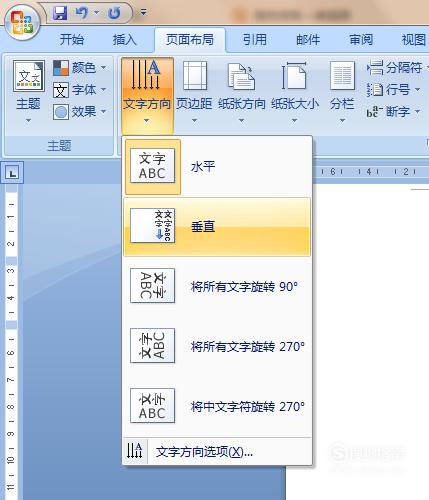Choose 水平 horizontal text direction

click(217, 167)
